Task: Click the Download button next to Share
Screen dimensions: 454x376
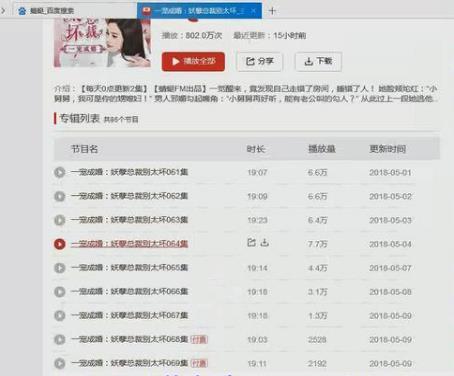Action: (318, 62)
